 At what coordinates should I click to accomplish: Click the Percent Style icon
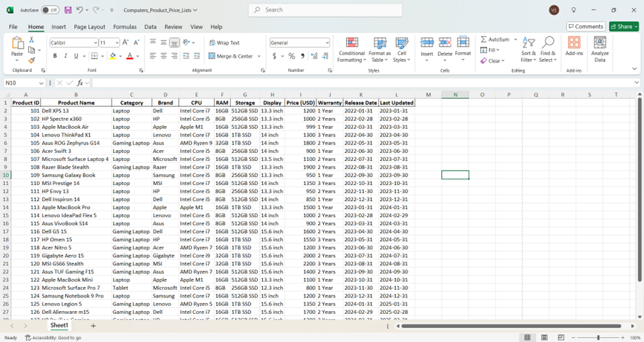pos(292,56)
